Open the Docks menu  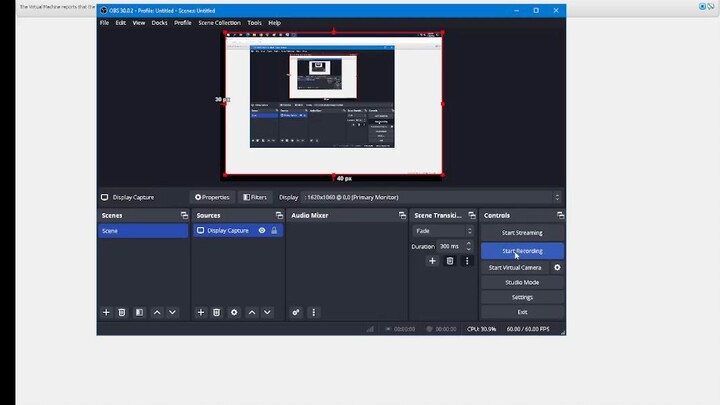click(x=159, y=22)
